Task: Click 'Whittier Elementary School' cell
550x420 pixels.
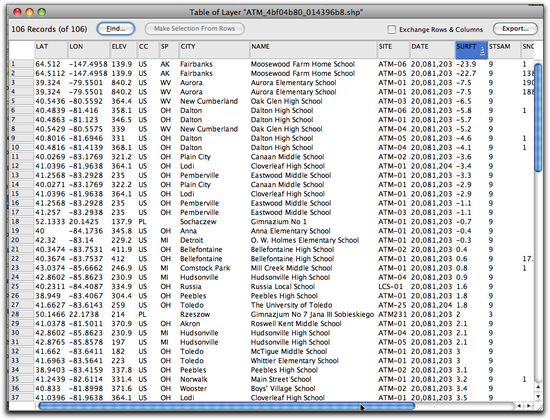Action: tap(294, 361)
